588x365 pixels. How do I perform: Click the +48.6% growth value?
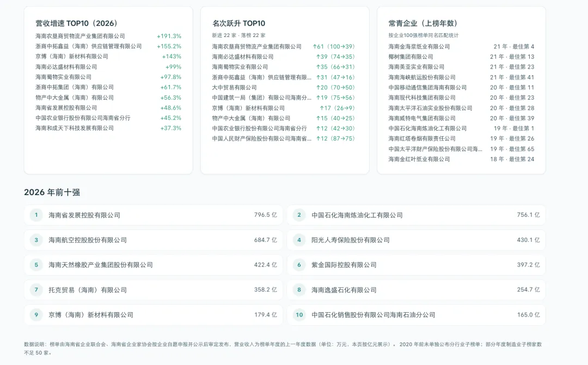[170, 108]
